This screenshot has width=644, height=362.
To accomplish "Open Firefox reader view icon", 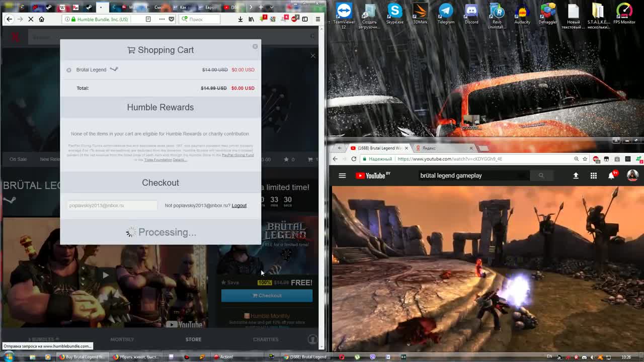I will [148, 19].
